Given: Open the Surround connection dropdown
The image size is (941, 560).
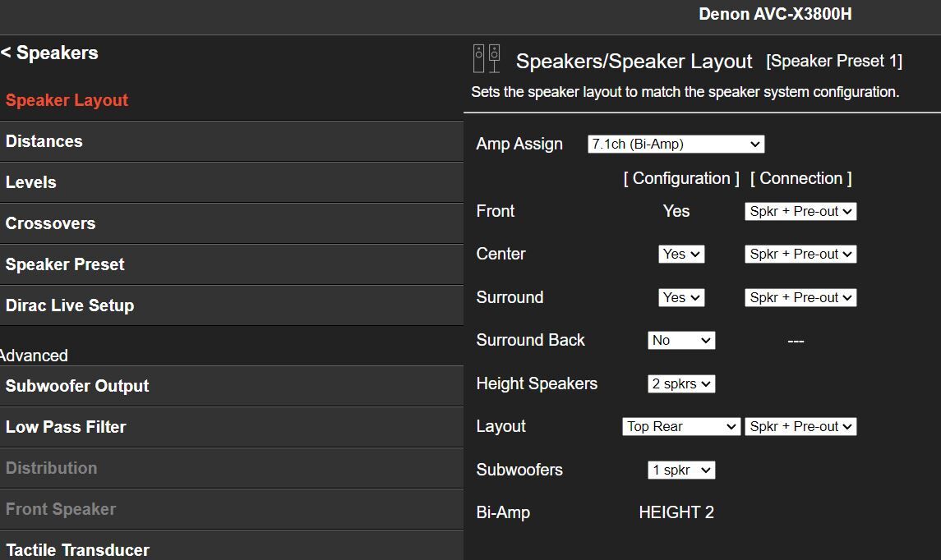Looking at the screenshot, I should click(x=800, y=298).
